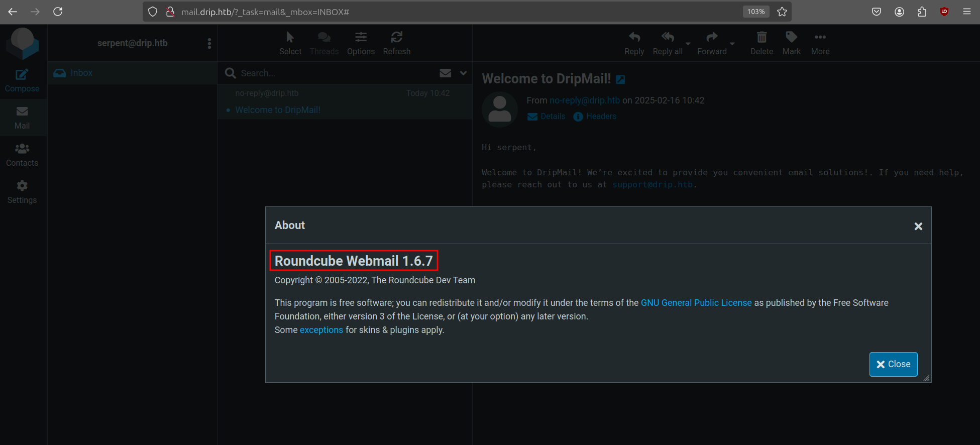Expand the Reply all options arrow
This screenshot has height=445, width=980.
point(688,44)
